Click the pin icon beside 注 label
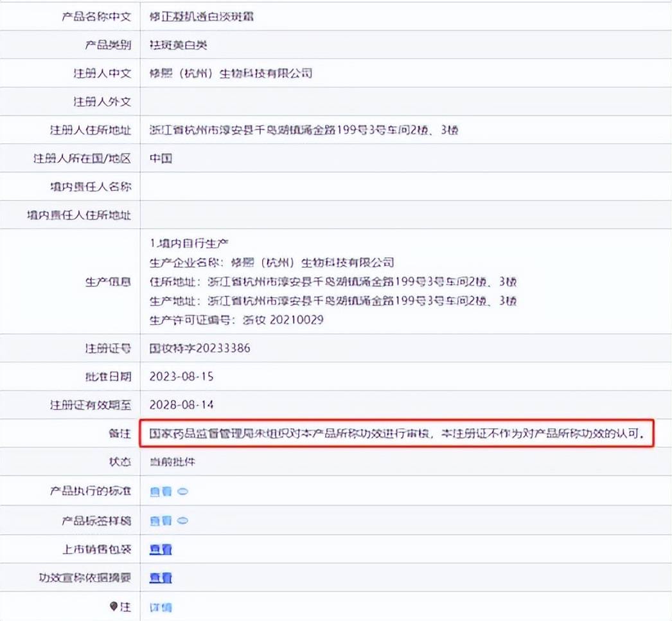 [x=114, y=607]
